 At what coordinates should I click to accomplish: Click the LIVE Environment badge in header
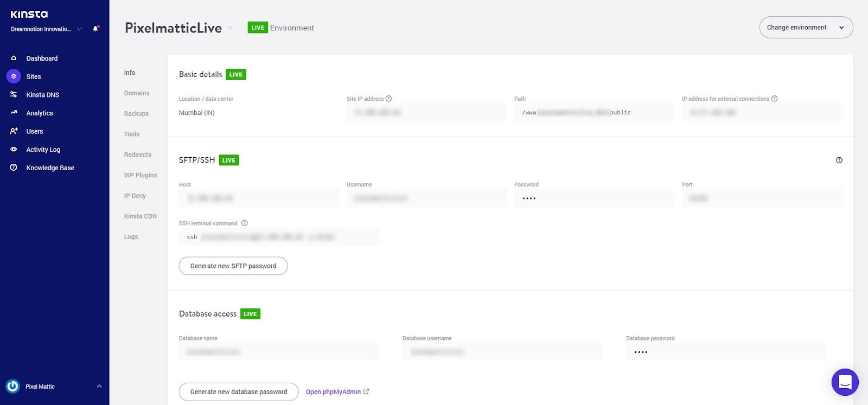[258, 28]
